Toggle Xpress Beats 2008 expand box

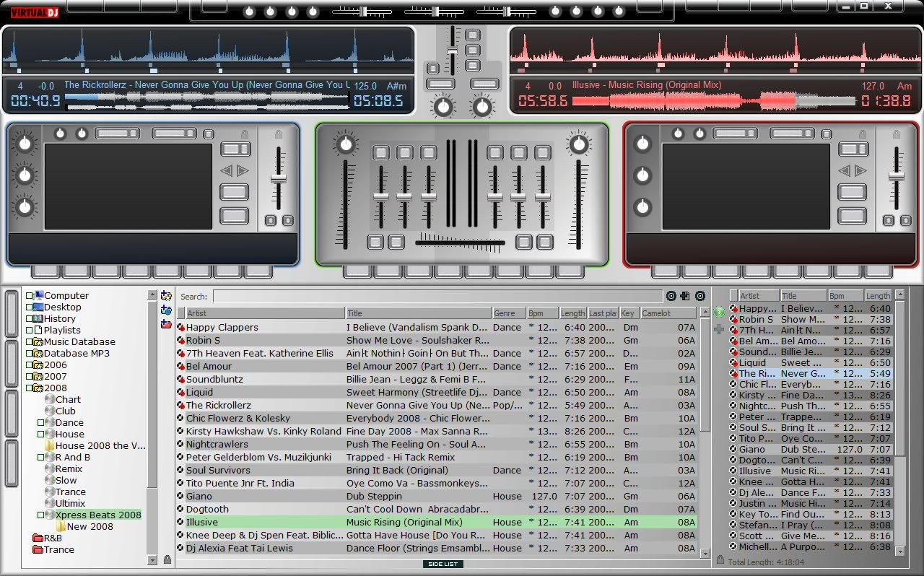point(41,515)
